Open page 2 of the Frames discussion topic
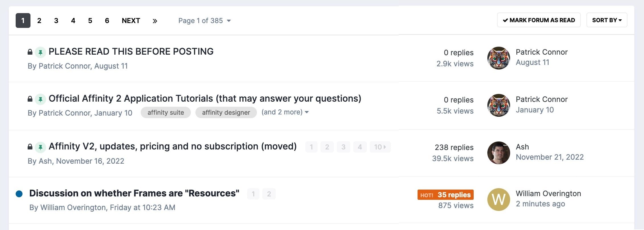Screen dimensions: 644x230 269,194
